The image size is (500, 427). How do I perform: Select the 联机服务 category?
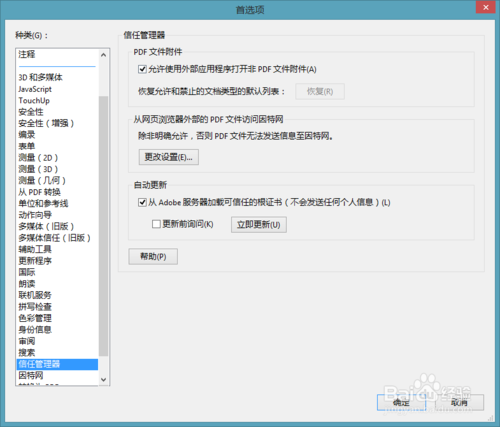[x=57, y=295]
